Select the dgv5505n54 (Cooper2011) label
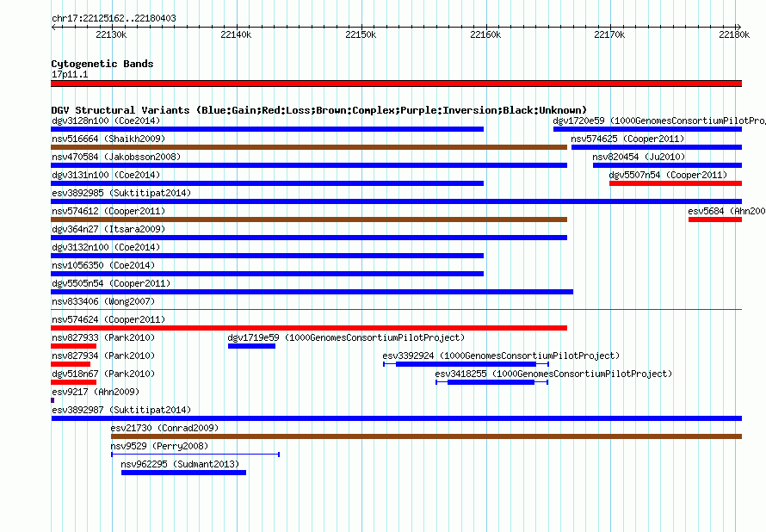Screen dimensions: 766x532 111,283
